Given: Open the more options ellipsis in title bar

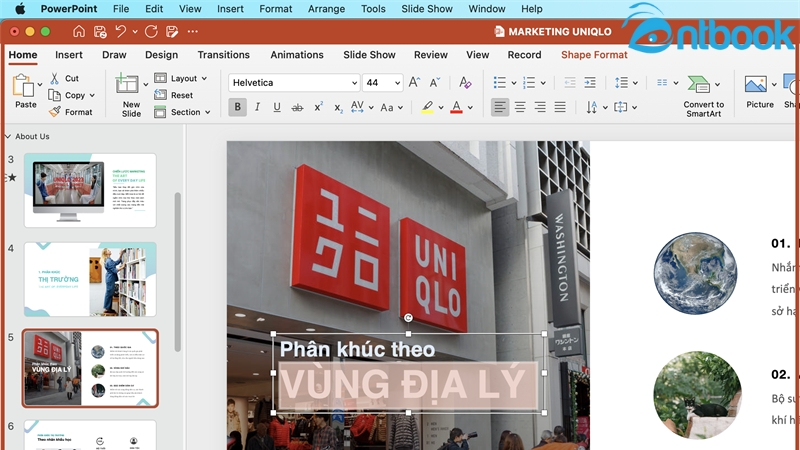Looking at the screenshot, I should [192, 32].
